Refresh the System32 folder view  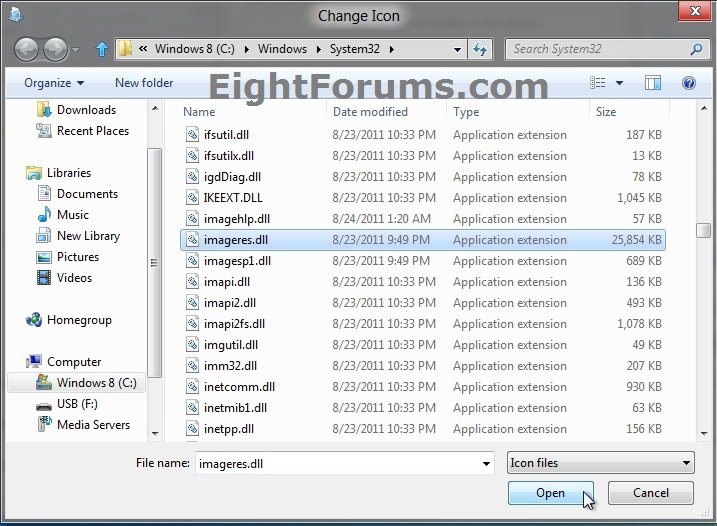(481, 48)
